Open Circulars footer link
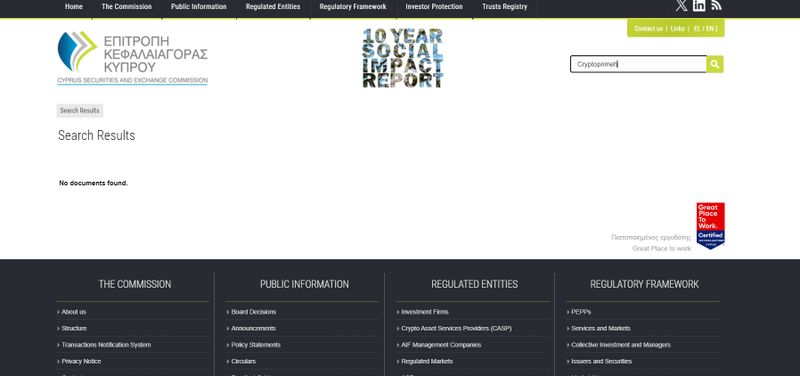This screenshot has width=800, height=376. pyautogui.click(x=243, y=361)
